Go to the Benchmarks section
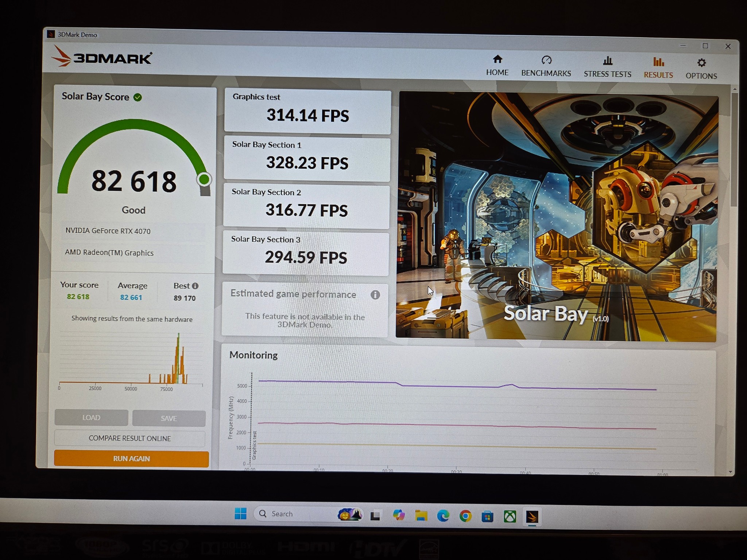The image size is (747, 560). pos(546,66)
